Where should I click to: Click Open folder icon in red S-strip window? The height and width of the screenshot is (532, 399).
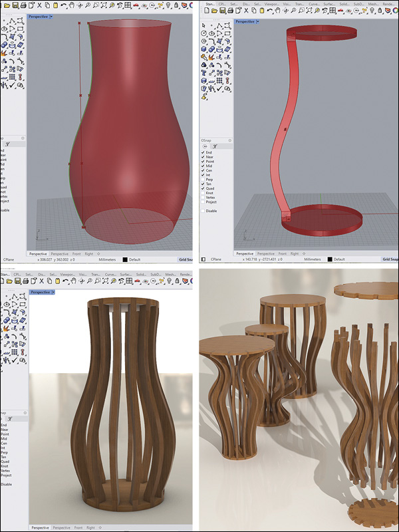click(x=214, y=11)
